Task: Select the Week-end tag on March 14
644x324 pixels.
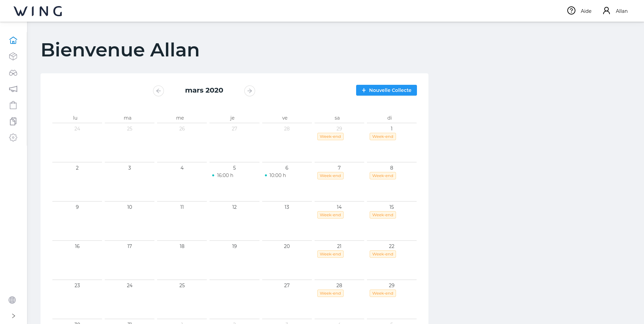Action: pos(330,215)
